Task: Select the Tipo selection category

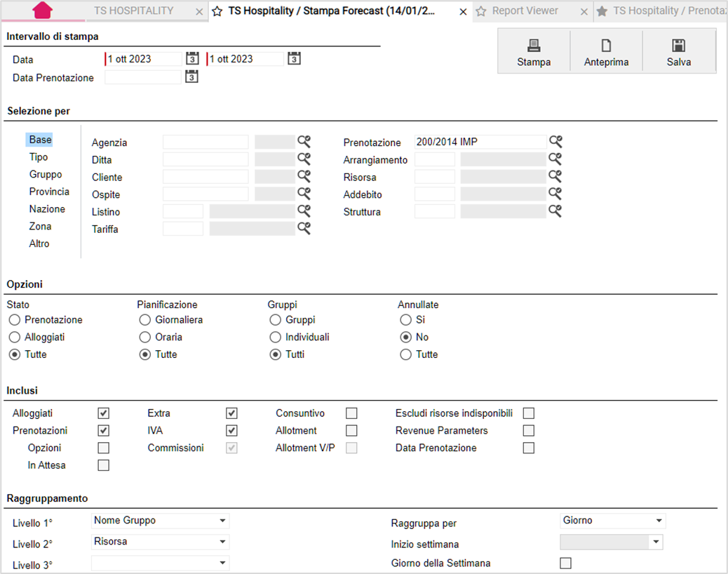Action: tap(39, 157)
